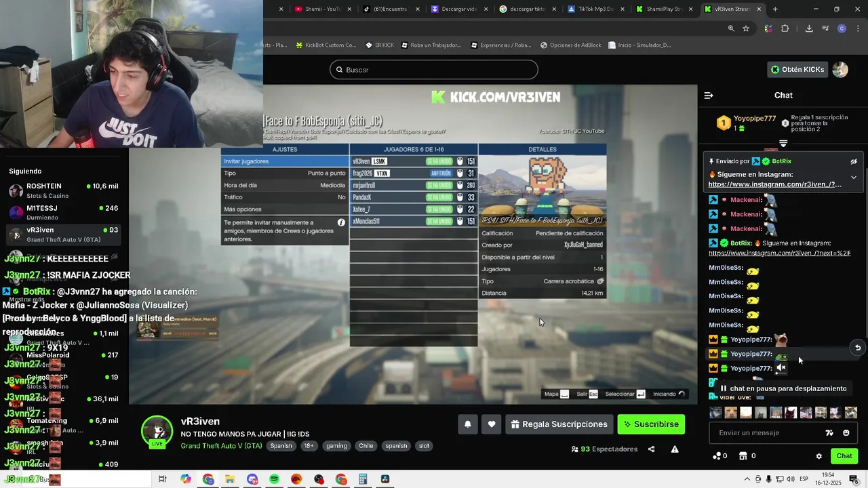Open the Chrome profile avatar C
Viewport: 868px width, 488px height.
tap(842, 28)
